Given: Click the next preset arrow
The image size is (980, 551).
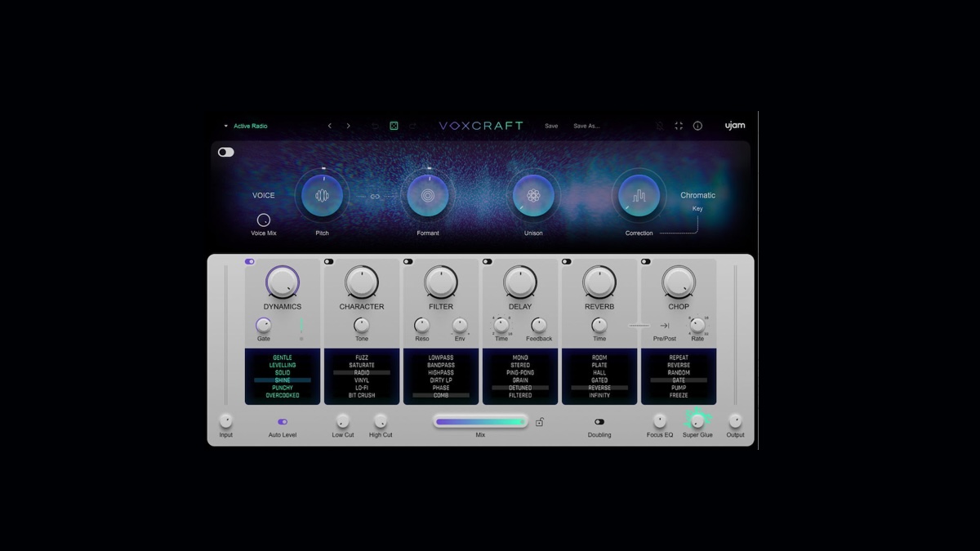Looking at the screenshot, I should pyautogui.click(x=349, y=126).
